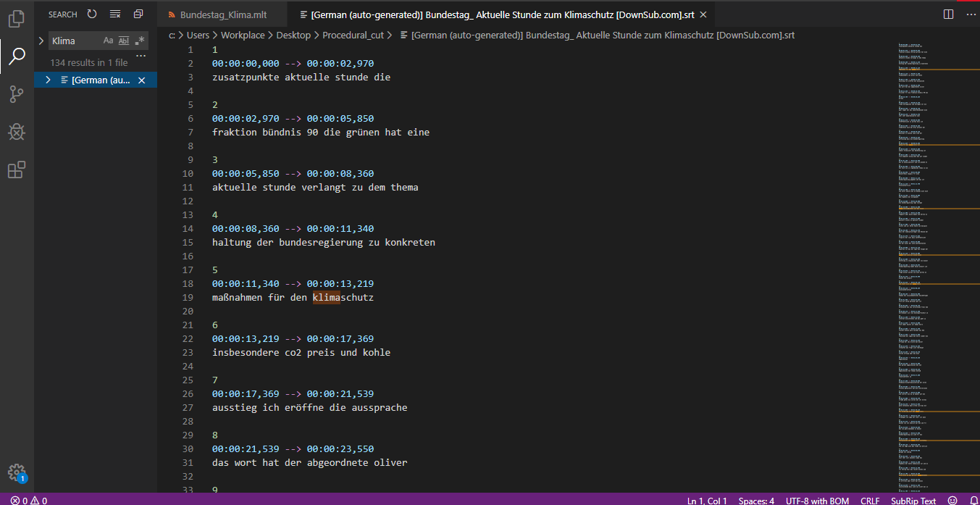
Task: Change the UTF-8 with BOM encoding
Action: click(817, 500)
